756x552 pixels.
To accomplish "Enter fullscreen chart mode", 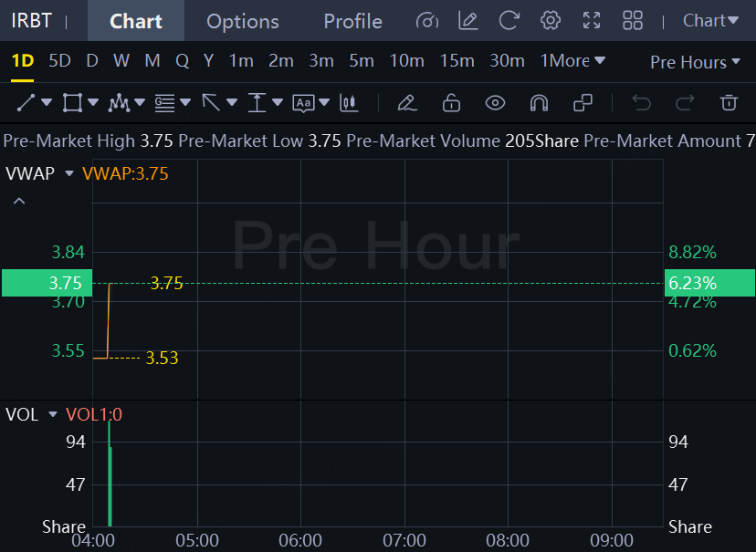I will pyautogui.click(x=592, y=21).
